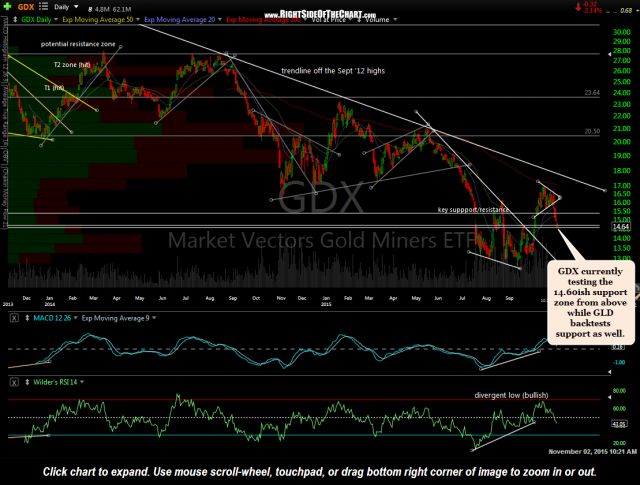
Task: Click the -2.14% percent change value
Action: [x=592, y=11]
